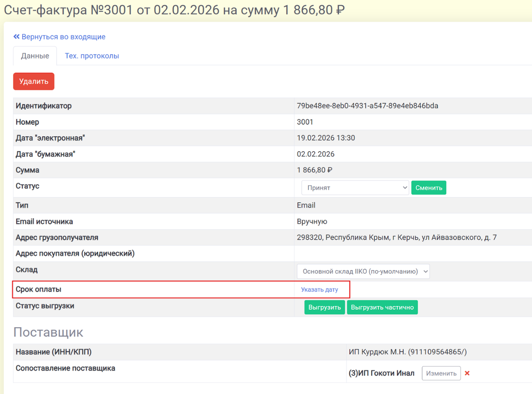Click the green Сменить button
Screen dimensions: 532x394
[x=429, y=188]
